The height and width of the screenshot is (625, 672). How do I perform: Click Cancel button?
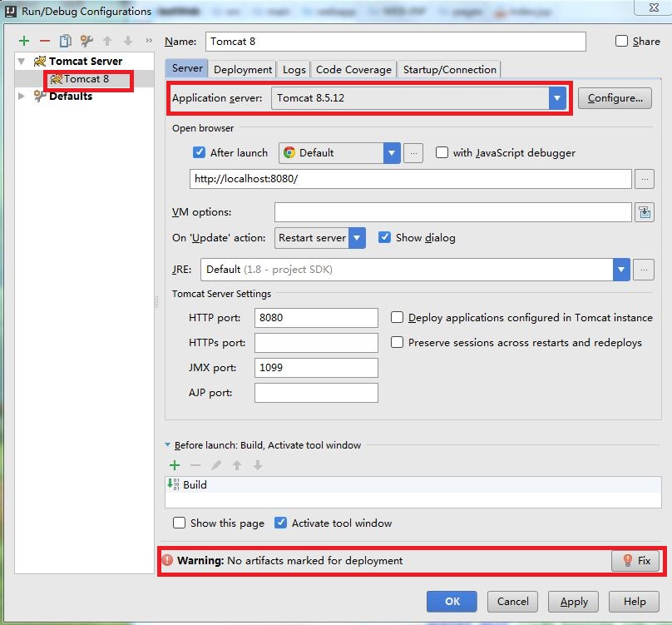pyautogui.click(x=512, y=602)
